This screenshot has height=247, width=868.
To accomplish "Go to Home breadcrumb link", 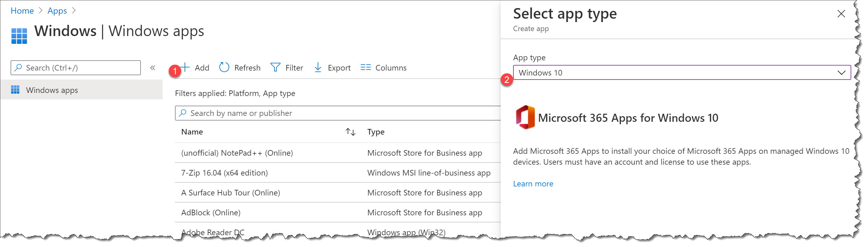I will [x=22, y=11].
